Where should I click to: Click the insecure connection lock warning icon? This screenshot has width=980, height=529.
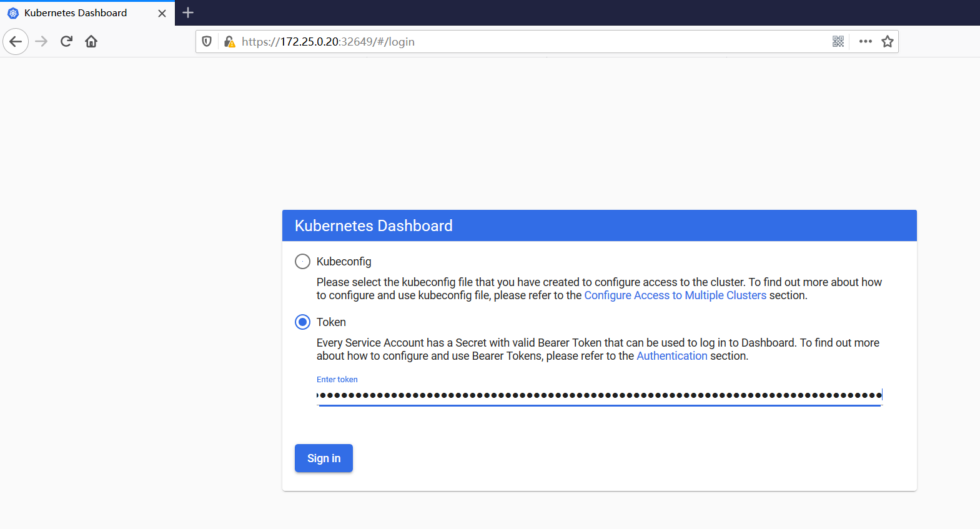(229, 42)
